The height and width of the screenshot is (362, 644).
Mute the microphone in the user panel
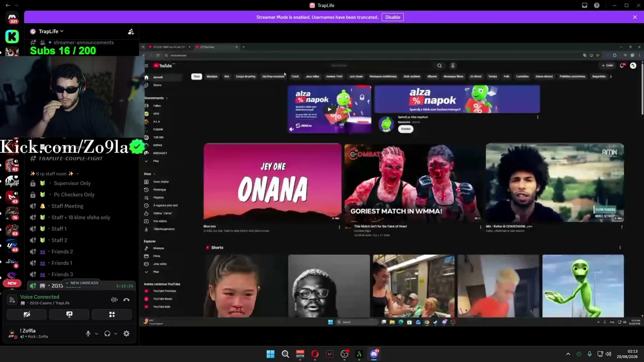pos(88,333)
